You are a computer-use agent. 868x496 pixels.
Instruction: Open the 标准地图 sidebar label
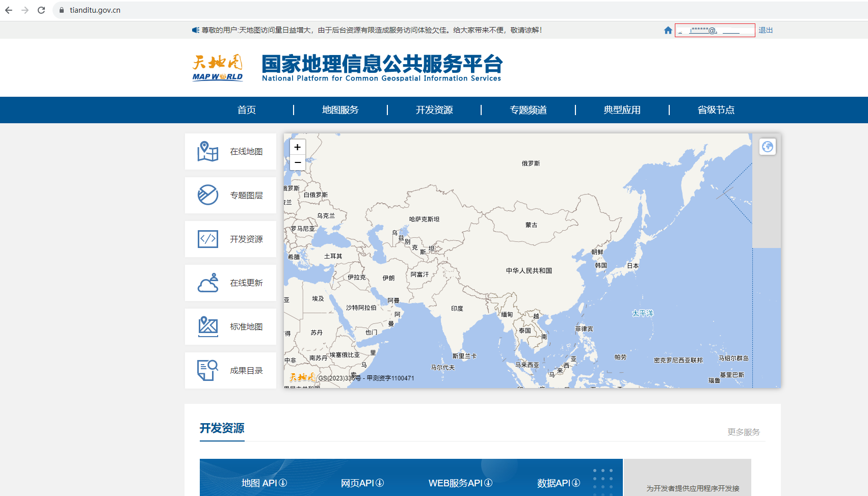tap(246, 327)
